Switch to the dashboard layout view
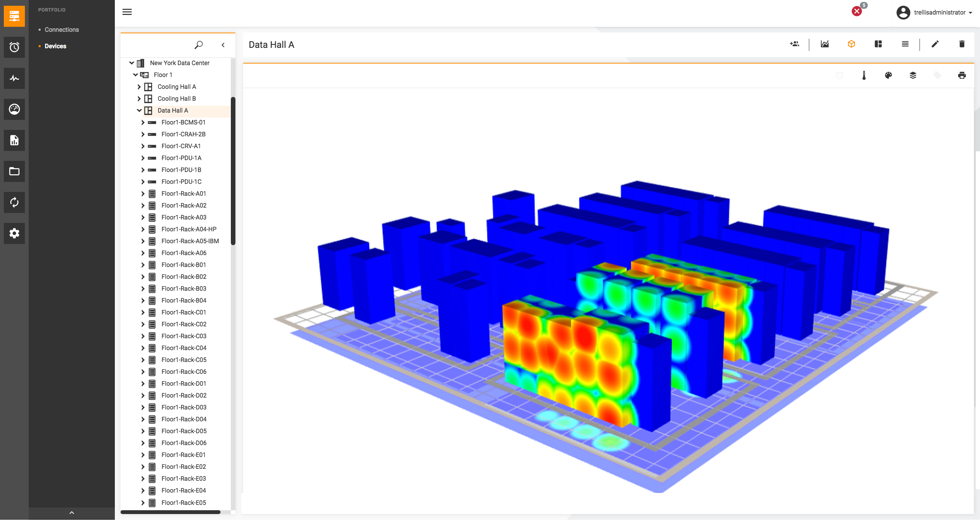This screenshot has height=524, width=980. click(x=878, y=44)
